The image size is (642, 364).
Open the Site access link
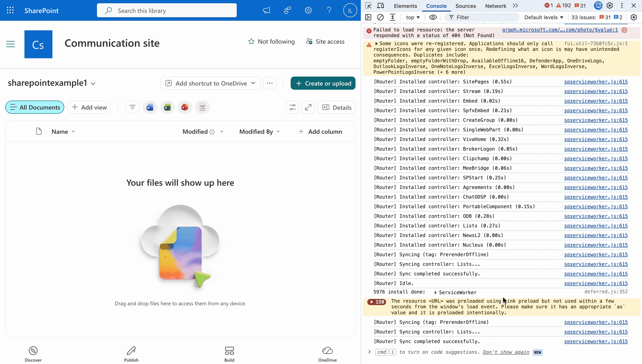[325, 41]
